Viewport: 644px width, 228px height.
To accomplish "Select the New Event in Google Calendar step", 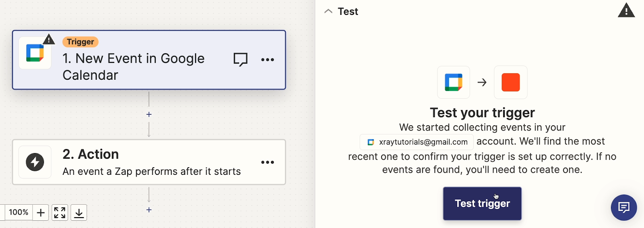I will [x=149, y=60].
